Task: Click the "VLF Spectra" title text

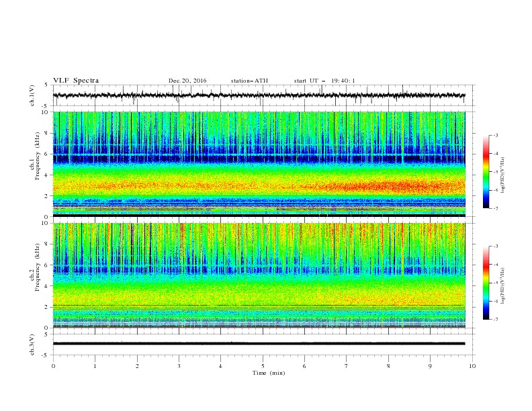Action: coord(76,81)
